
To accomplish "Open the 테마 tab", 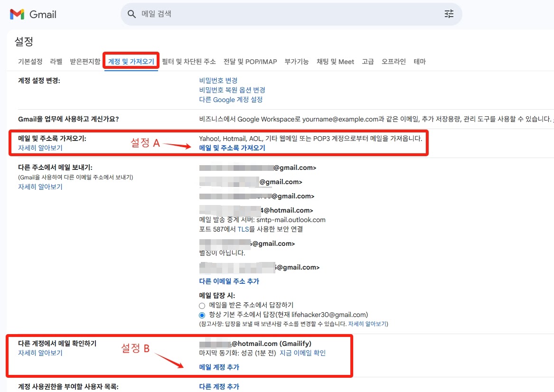I will (x=420, y=61).
